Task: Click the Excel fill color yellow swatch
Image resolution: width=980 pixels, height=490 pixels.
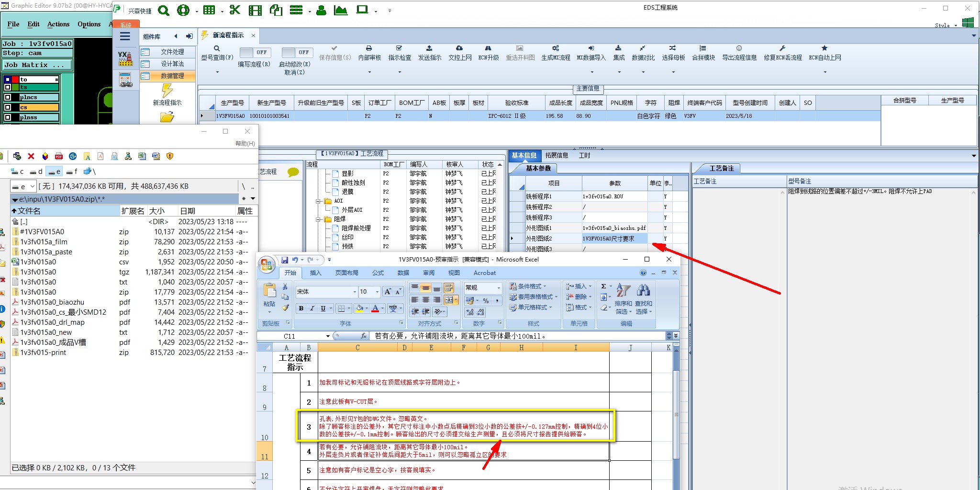Action: click(x=360, y=308)
